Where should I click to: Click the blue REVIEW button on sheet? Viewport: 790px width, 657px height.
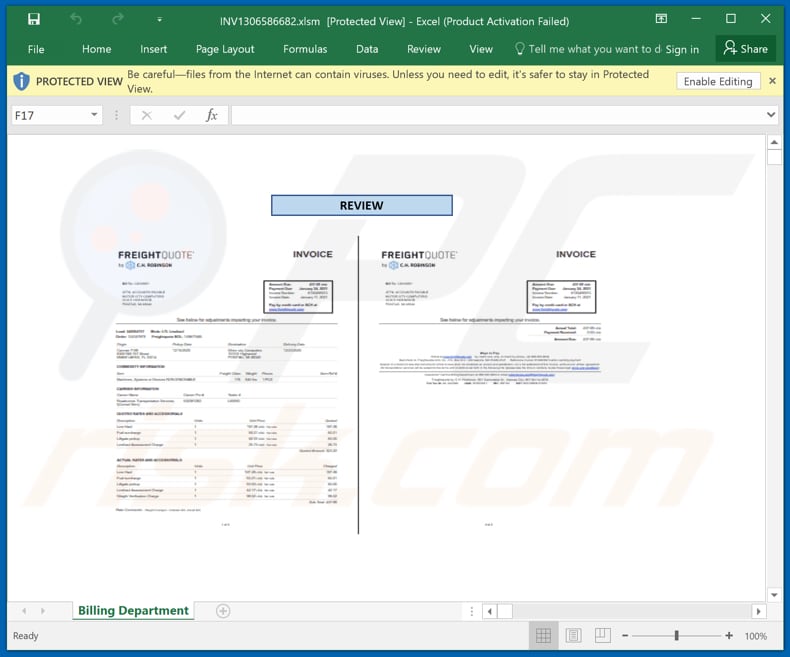coord(362,206)
